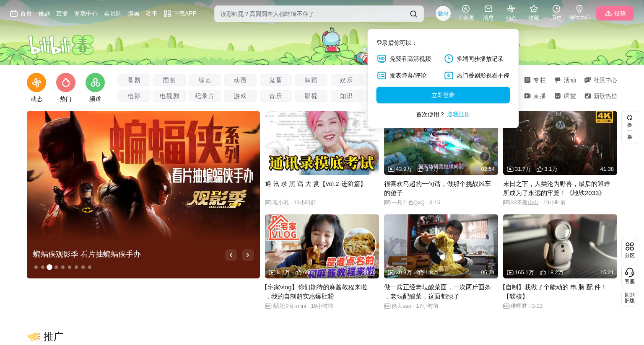Select the 动画 category tag
The width and height of the screenshot is (644, 345).
(x=240, y=80)
